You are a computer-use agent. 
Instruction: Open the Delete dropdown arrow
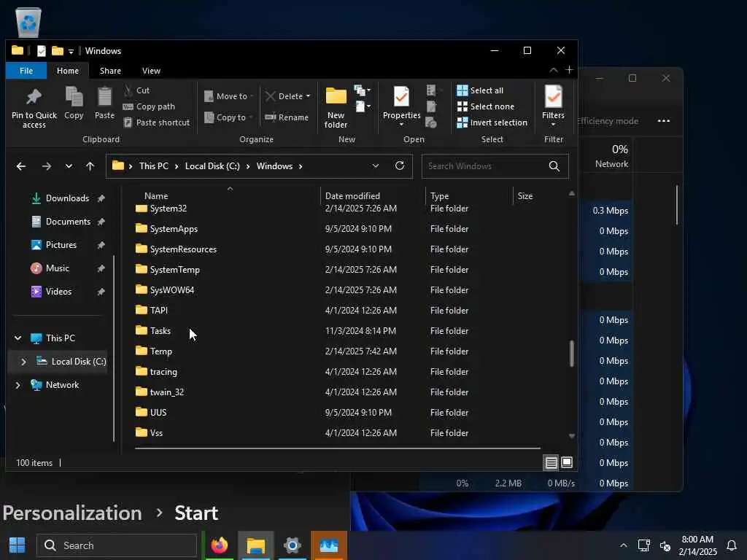click(309, 96)
